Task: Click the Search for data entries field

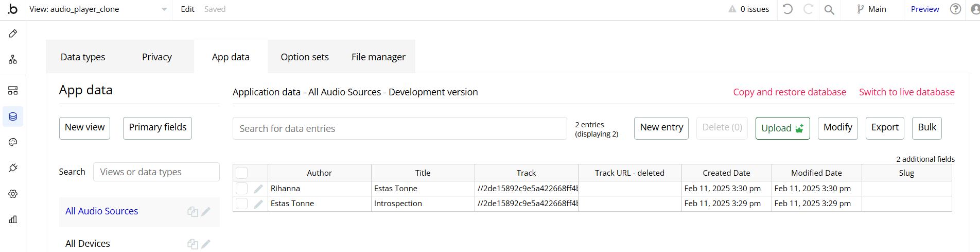Action: (x=399, y=128)
